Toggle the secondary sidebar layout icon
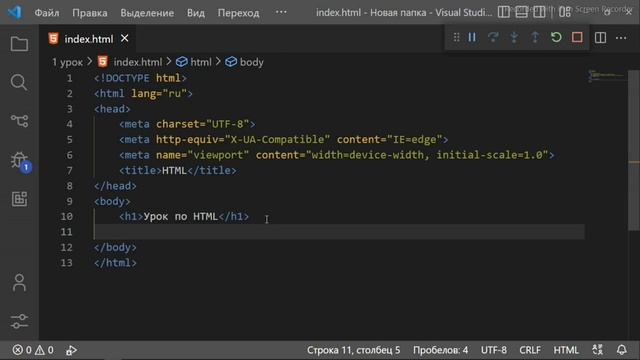 pyautogui.click(x=539, y=12)
